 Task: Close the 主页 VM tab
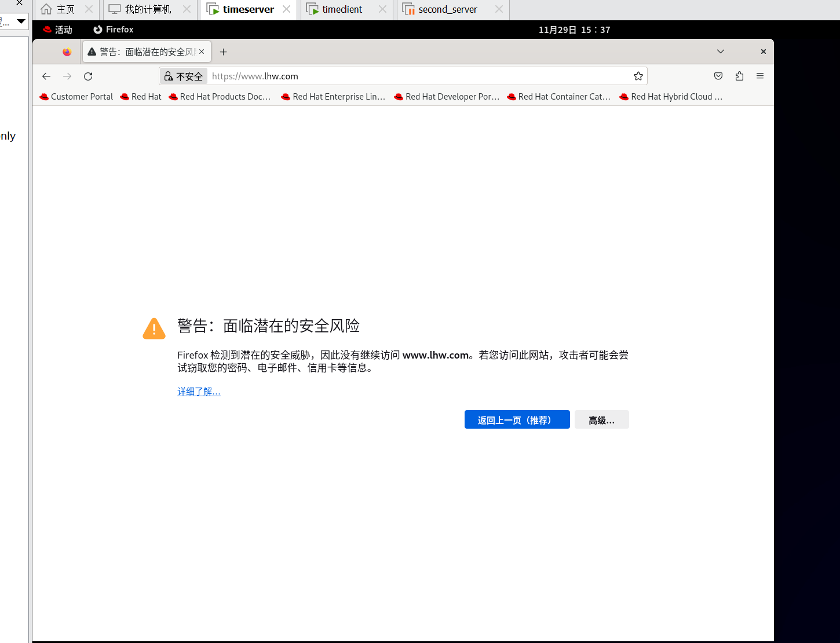[x=89, y=9]
